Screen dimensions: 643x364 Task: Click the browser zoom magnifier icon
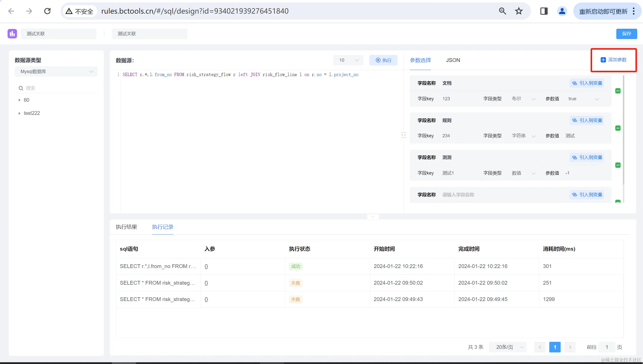pos(502,11)
